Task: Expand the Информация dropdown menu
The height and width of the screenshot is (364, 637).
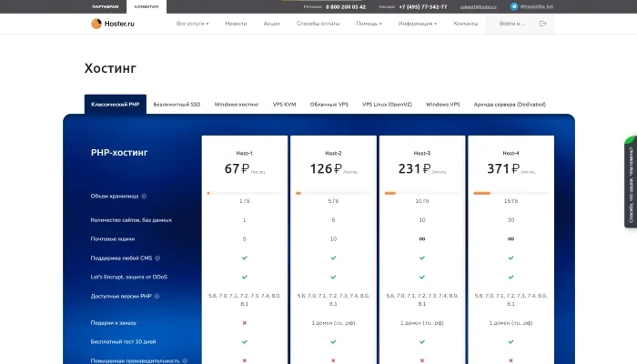Action: click(x=418, y=24)
